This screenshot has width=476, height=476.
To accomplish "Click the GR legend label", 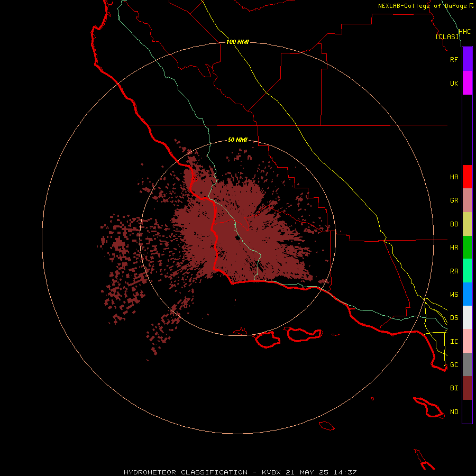I will pyautogui.click(x=454, y=200).
